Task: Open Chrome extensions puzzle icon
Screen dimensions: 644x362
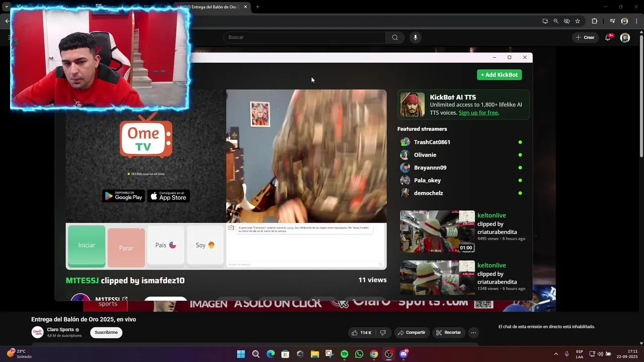Action: pyautogui.click(x=594, y=21)
